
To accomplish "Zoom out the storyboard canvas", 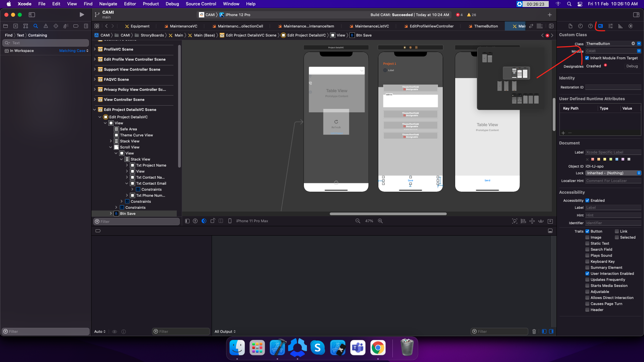I will [358, 221].
